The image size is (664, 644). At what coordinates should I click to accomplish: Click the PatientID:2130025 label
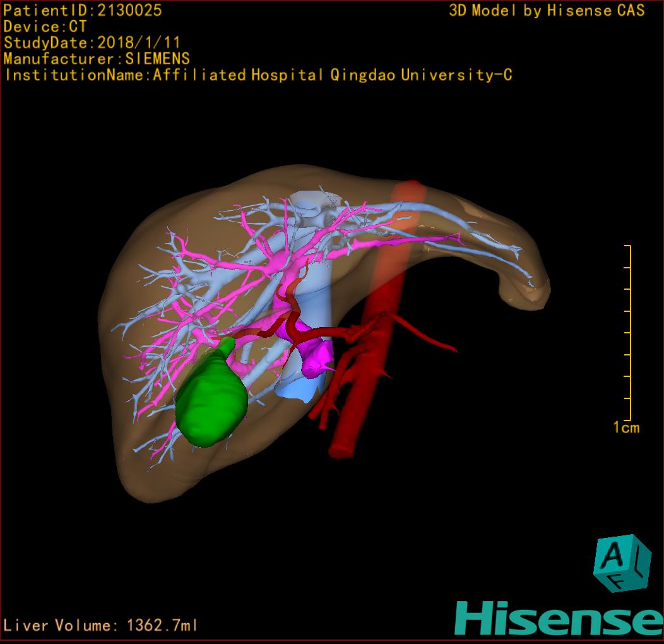point(83,10)
